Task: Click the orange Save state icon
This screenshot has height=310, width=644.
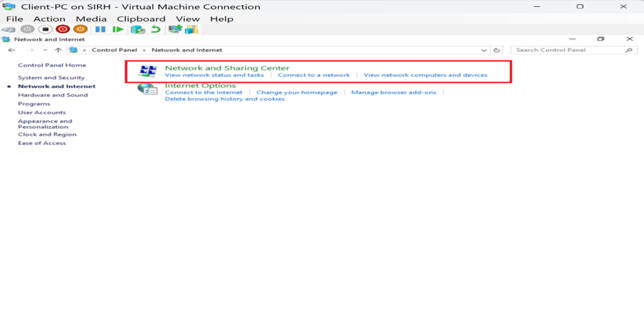Action: (80, 30)
